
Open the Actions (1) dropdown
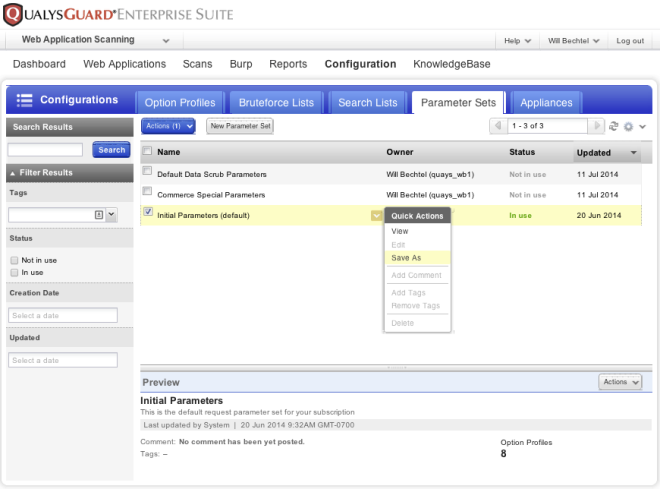[168, 126]
